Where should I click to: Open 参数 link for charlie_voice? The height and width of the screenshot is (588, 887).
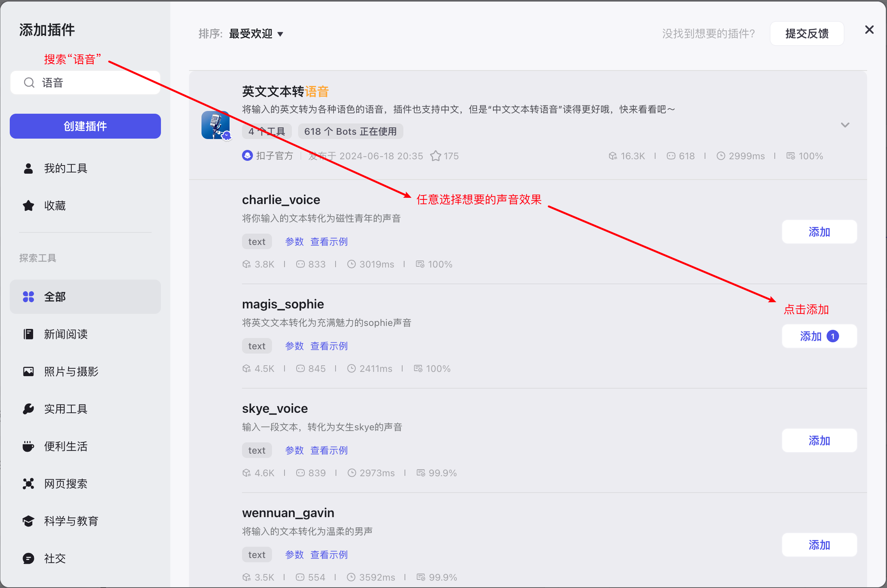(x=294, y=242)
